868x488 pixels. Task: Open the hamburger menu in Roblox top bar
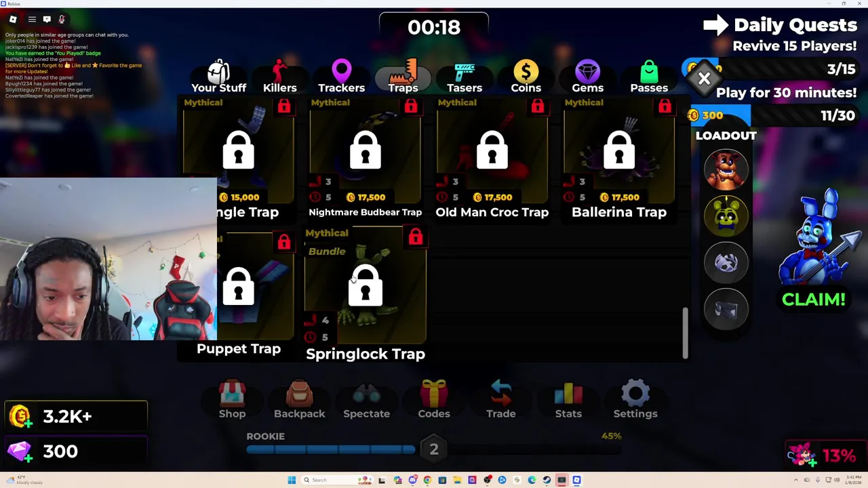coord(31,19)
